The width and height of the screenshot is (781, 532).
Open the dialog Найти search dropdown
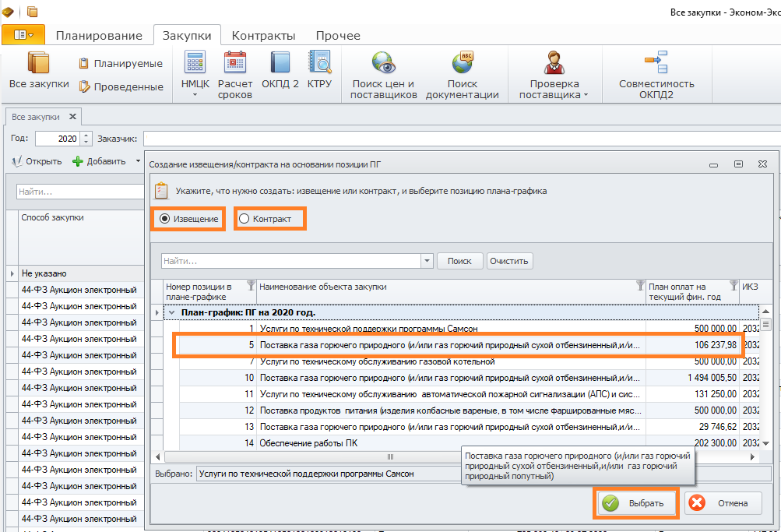427,261
